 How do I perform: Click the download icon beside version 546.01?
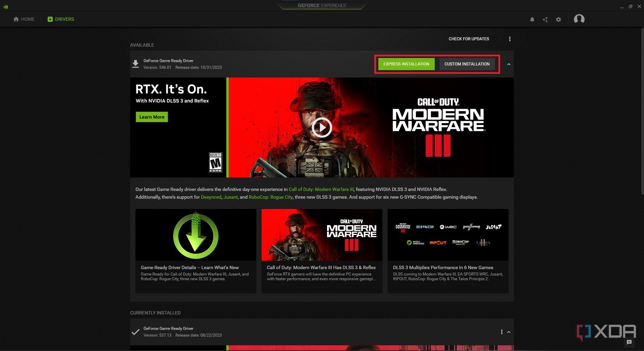tap(136, 64)
